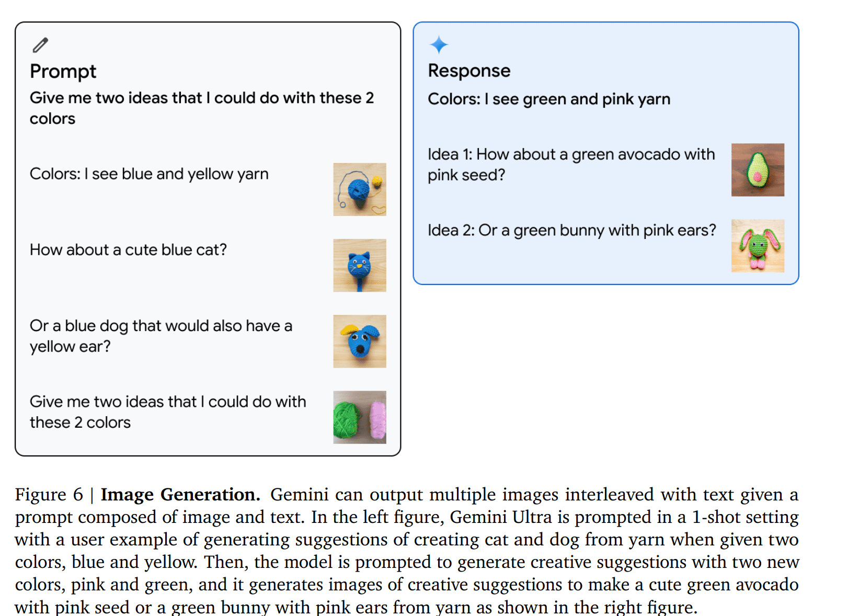Viewport: 848px width, 616px height.
Task: Click the 'Figure 6' caption label
Action: [x=49, y=495]
